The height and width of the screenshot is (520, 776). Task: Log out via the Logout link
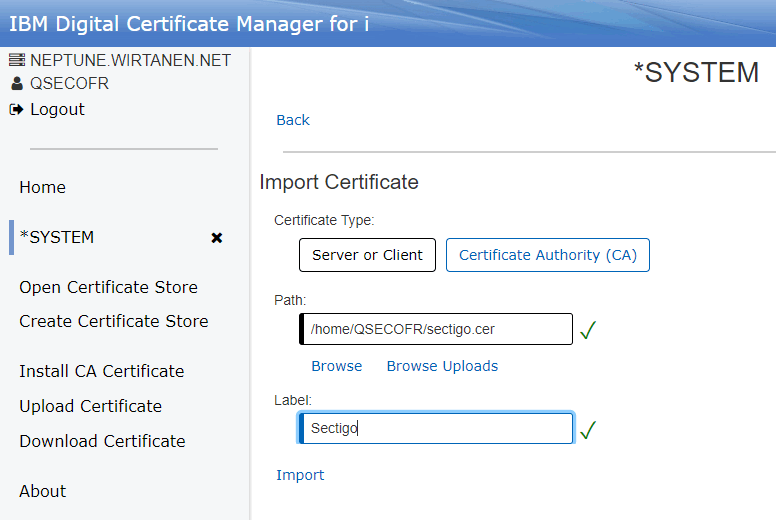click(57, 109)
